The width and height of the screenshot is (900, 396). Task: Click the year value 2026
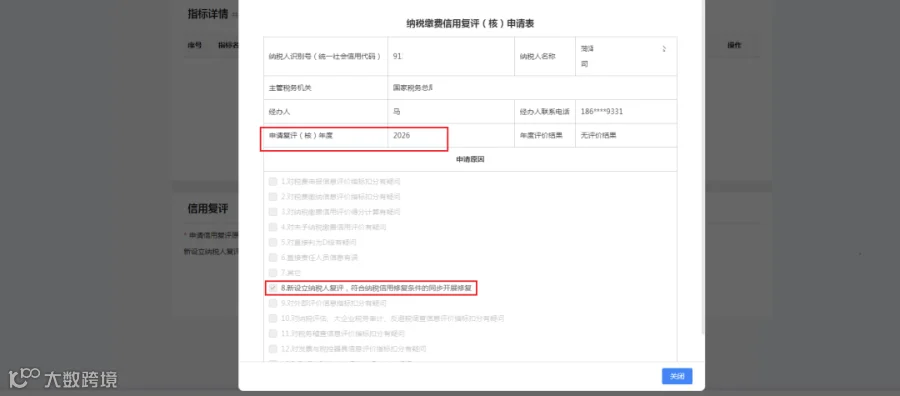[402, 135]
